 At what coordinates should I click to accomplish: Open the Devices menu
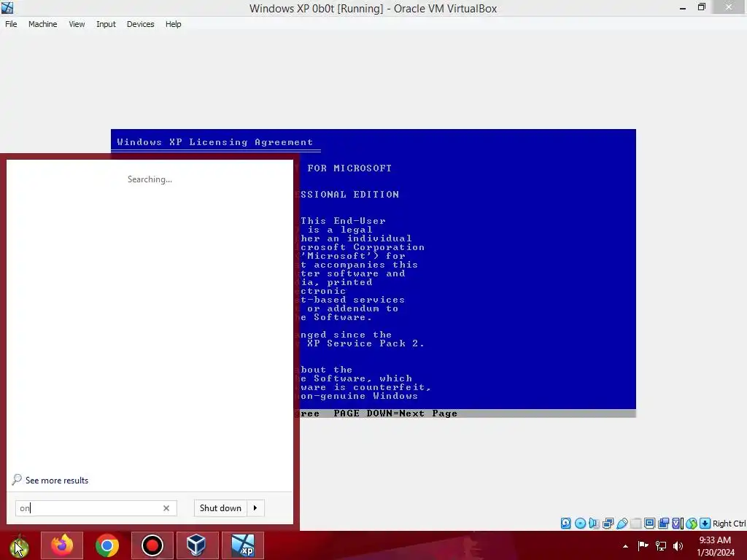pyautogui.click(x=141, y=24)
